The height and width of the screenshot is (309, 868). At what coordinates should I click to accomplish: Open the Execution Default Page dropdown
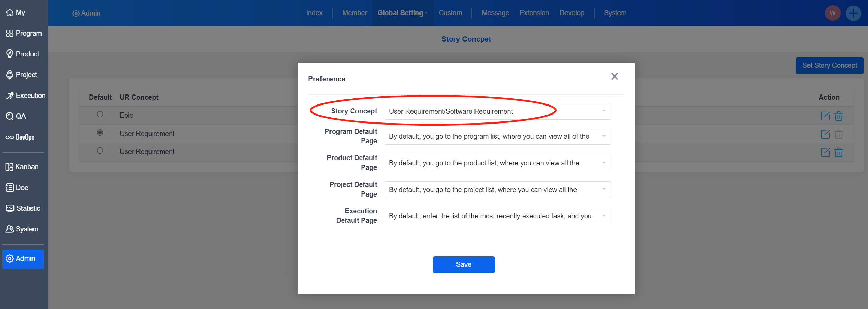pyautogui.click(x=497, y=216)
